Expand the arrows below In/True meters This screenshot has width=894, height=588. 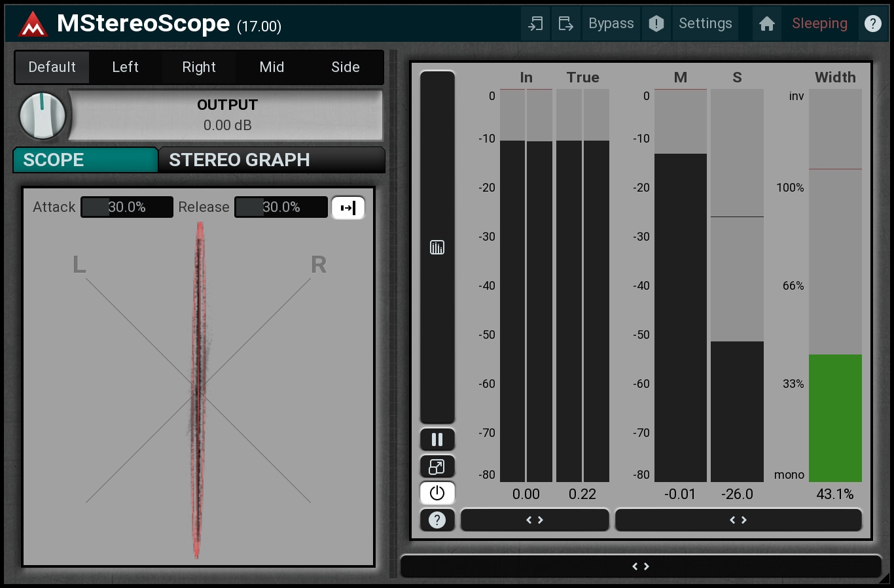(x=535, y=520)
